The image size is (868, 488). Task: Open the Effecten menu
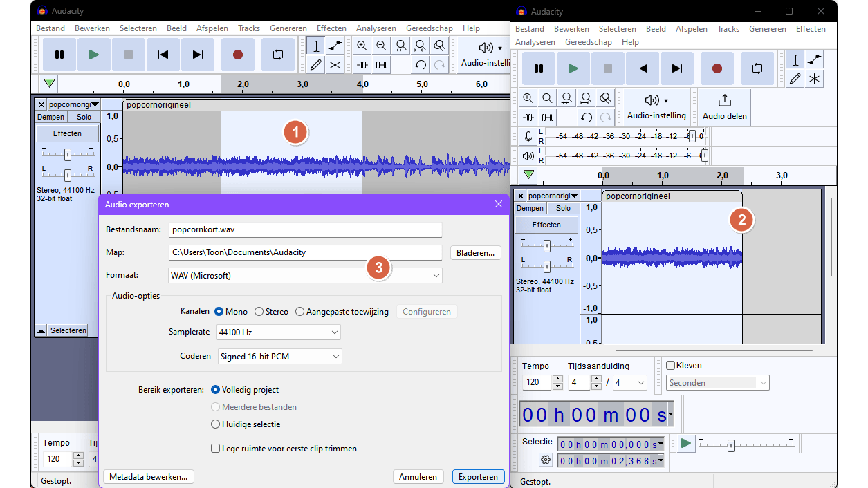coord(331,28)
